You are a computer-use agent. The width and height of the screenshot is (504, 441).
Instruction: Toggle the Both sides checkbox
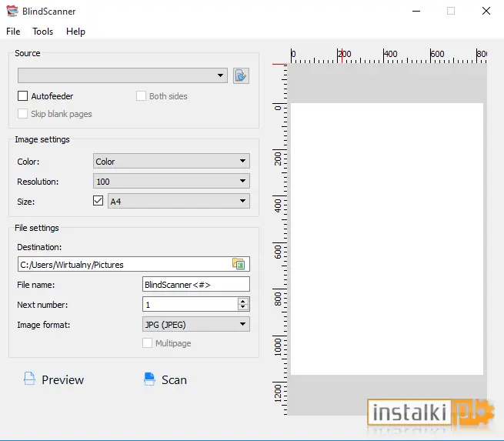pos(141,95)
